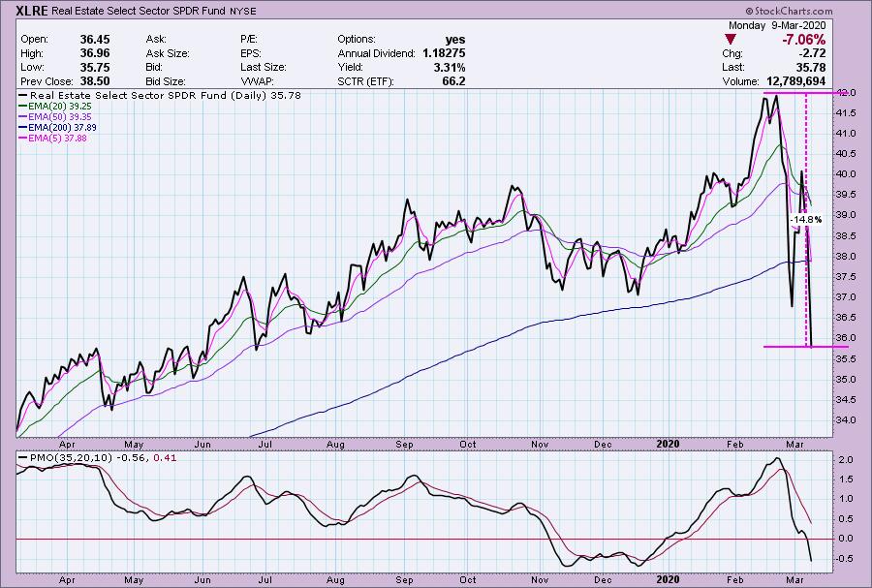Click the -14.8% decline annotation label
Image resolution: width=872 pixels, height=588 pixels.
806,220
